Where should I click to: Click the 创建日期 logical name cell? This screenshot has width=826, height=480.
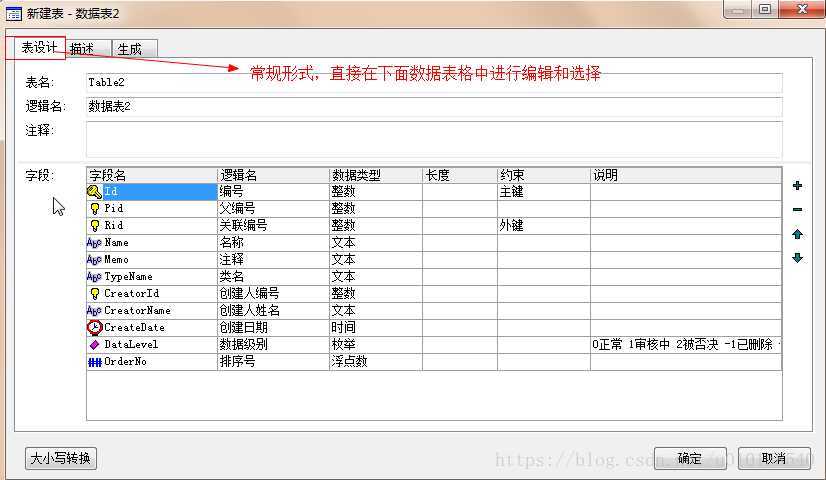coord(273,328)
